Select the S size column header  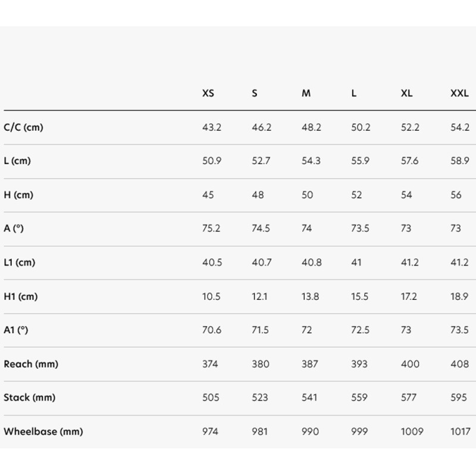[255, 93]
